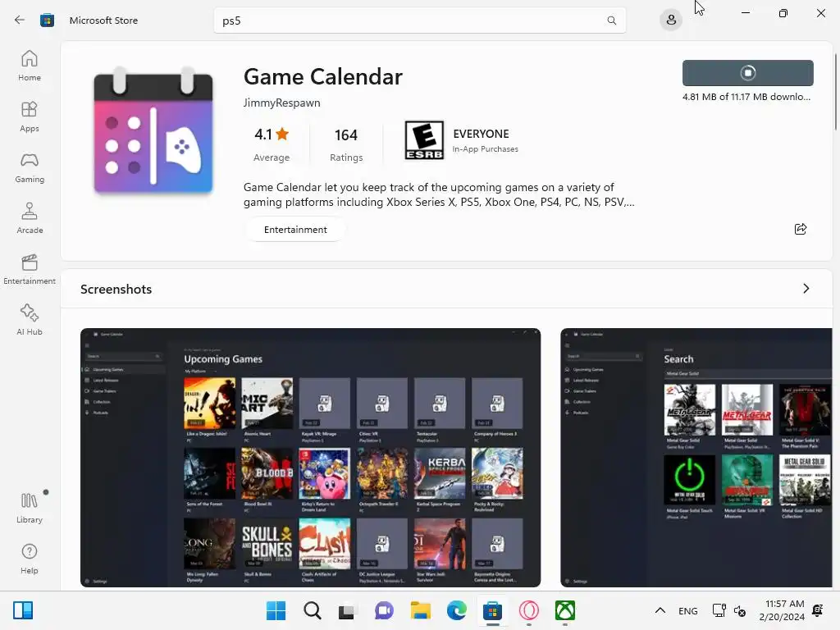Open the Upcoming Games screenshot

click(x=310, y=458)
